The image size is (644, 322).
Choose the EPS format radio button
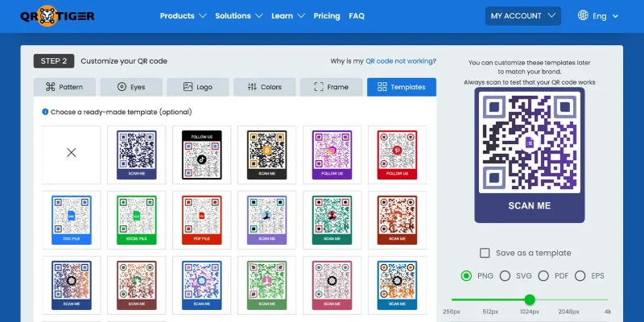(x=580, y=275)
